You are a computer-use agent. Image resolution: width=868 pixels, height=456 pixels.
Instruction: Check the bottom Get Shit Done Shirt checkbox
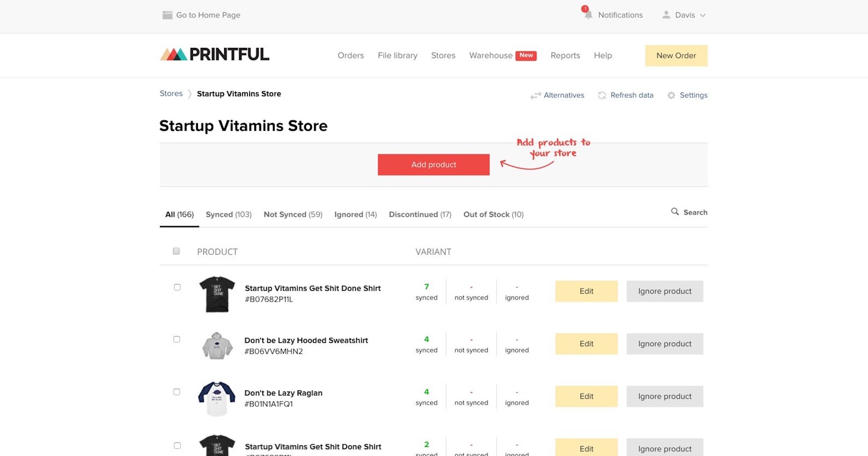tap(177, 445)
